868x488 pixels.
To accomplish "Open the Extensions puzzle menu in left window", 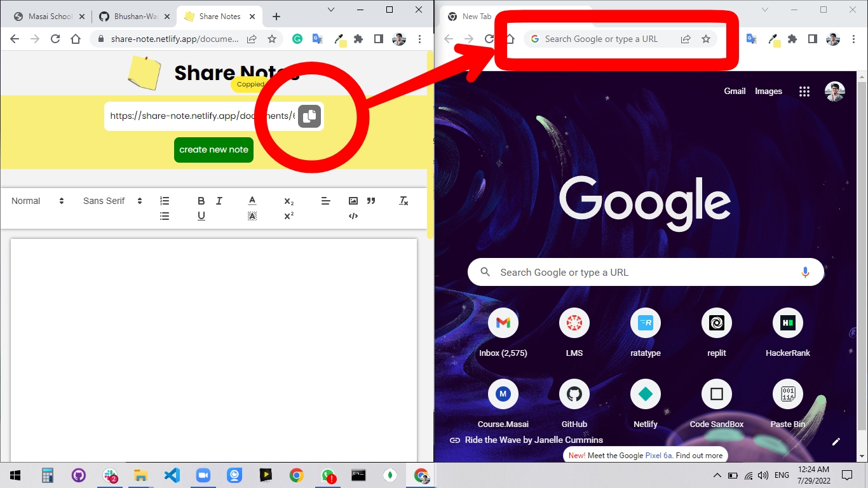I will pos(358,39).
